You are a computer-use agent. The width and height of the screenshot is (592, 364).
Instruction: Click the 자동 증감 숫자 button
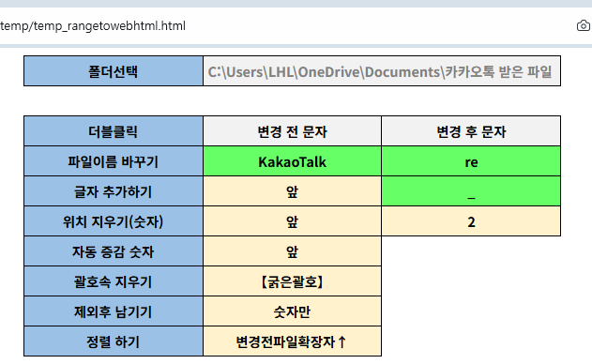pos(114,251)
